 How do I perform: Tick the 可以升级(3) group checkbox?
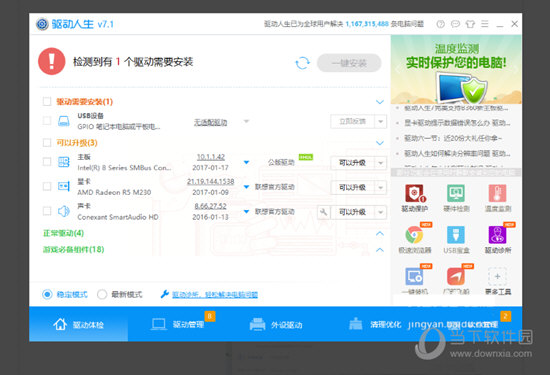pyautogui.click(x=47, y=142)
